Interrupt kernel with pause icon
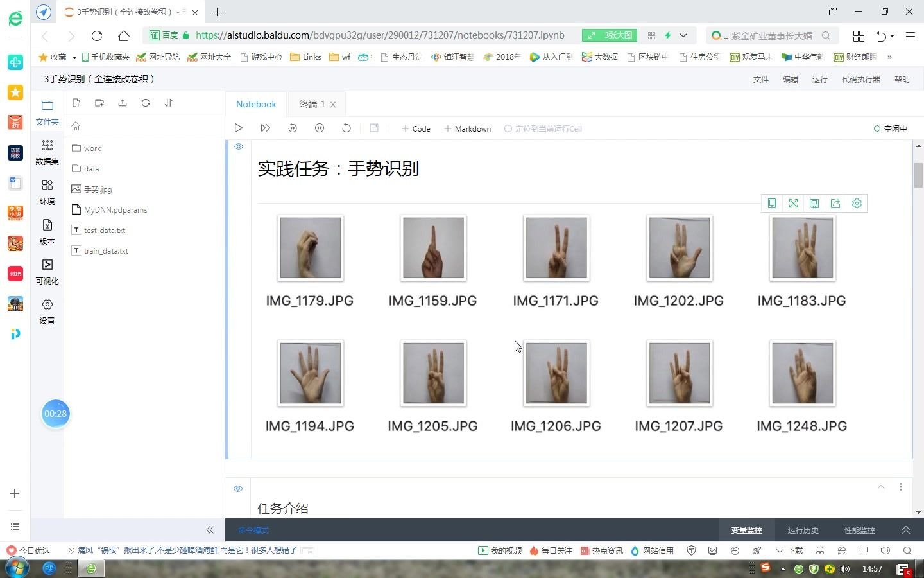 tap(320, 128)
